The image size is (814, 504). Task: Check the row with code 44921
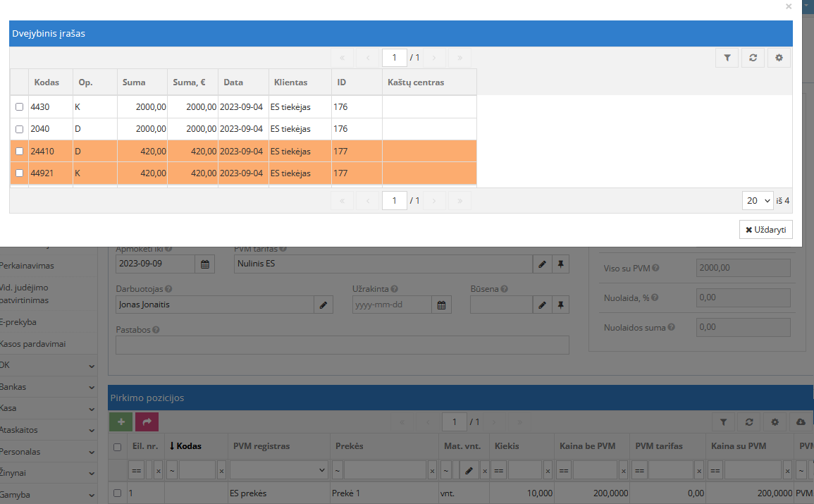coord(20,173)
